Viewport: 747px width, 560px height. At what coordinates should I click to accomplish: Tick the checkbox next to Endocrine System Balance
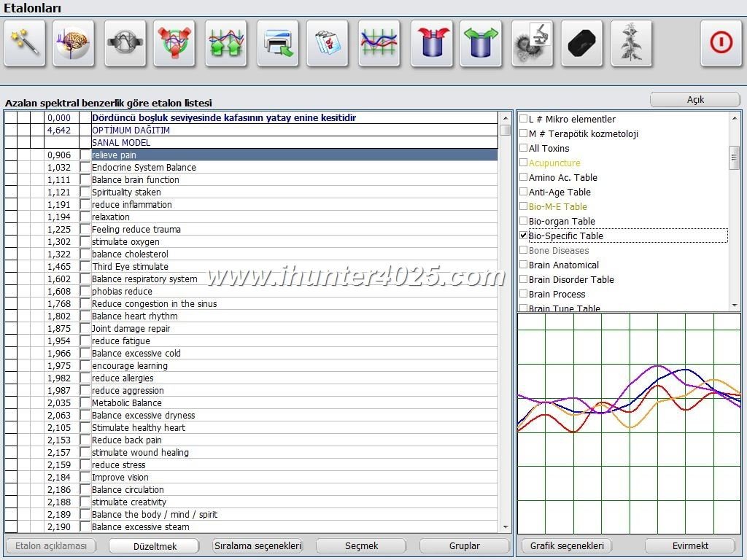(x=85, y=168)
